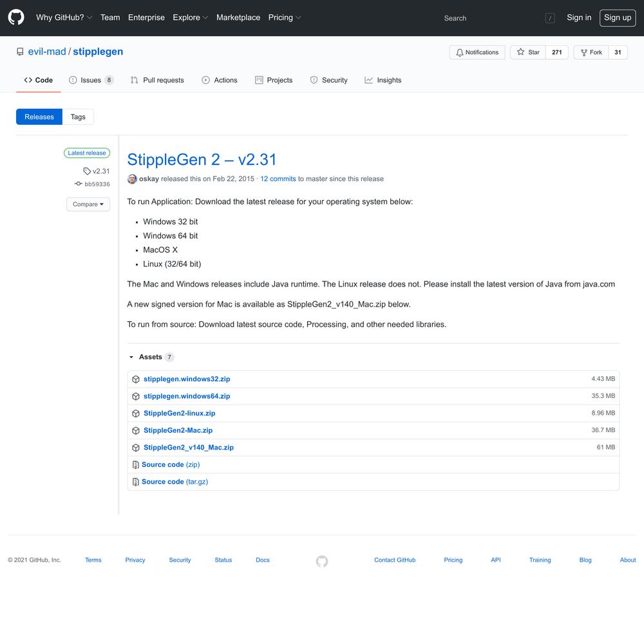Open the Insights tab
Viewport: 644px width, 644px height.
[x=383, y=80]
